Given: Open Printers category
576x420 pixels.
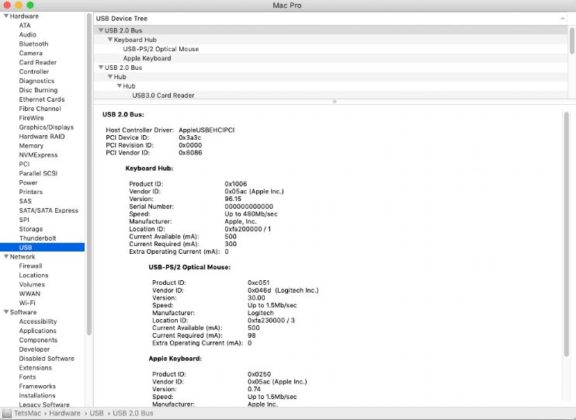Looking at the screenshot, I should [x=30, y=192].
